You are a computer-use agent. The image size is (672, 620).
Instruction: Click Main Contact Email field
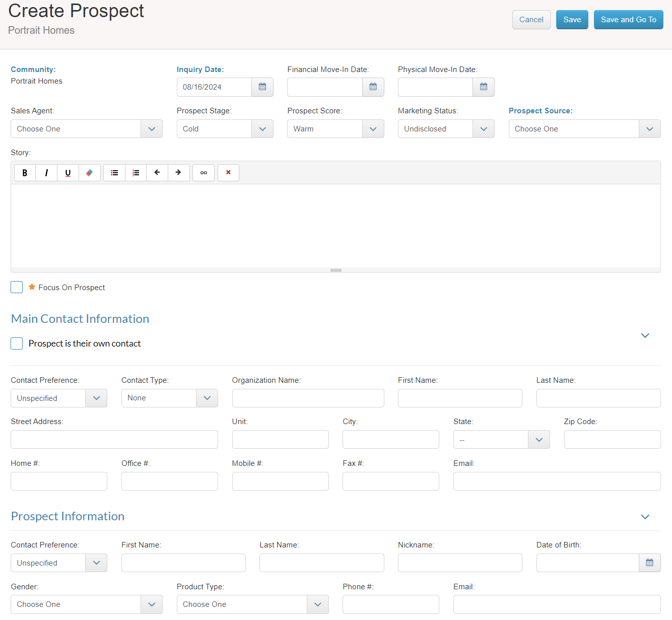click(x=557, y=481)
